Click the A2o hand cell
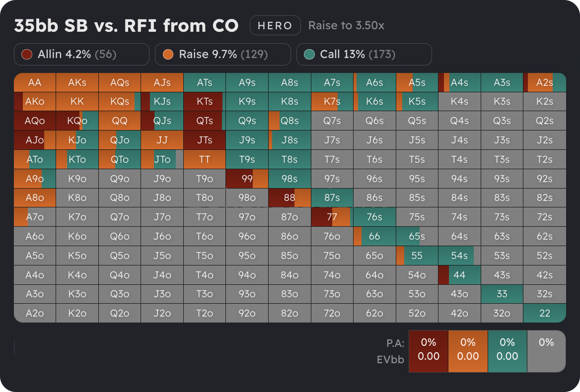 pos(35,313)
